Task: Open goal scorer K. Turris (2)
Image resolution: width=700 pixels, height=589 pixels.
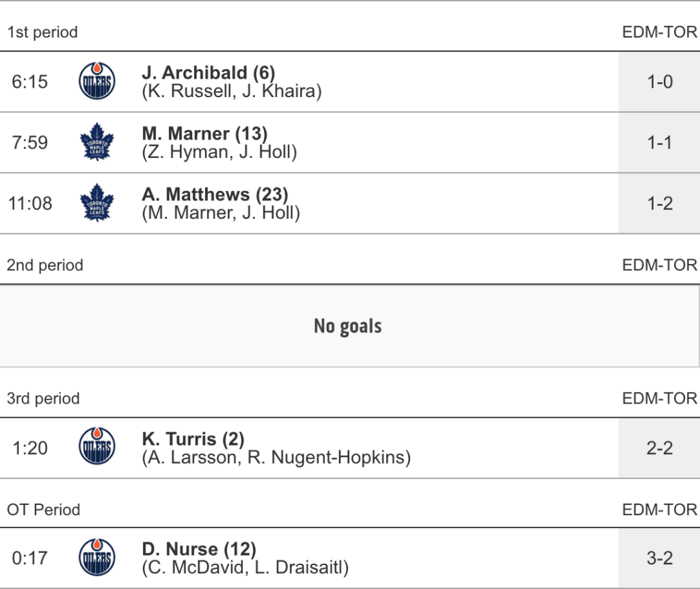Action: (193, 439)
